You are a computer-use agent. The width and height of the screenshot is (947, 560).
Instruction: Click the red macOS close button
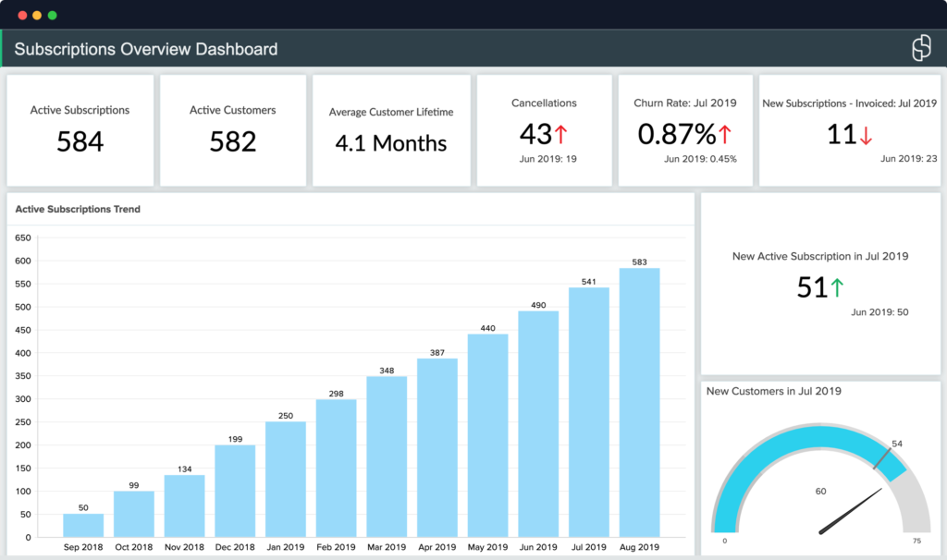(22, 15)
